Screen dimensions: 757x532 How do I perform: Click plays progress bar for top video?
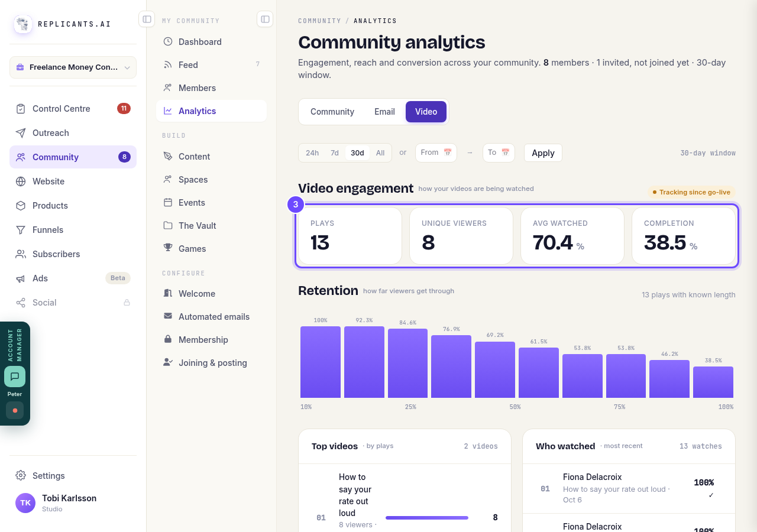pos(427,518)
